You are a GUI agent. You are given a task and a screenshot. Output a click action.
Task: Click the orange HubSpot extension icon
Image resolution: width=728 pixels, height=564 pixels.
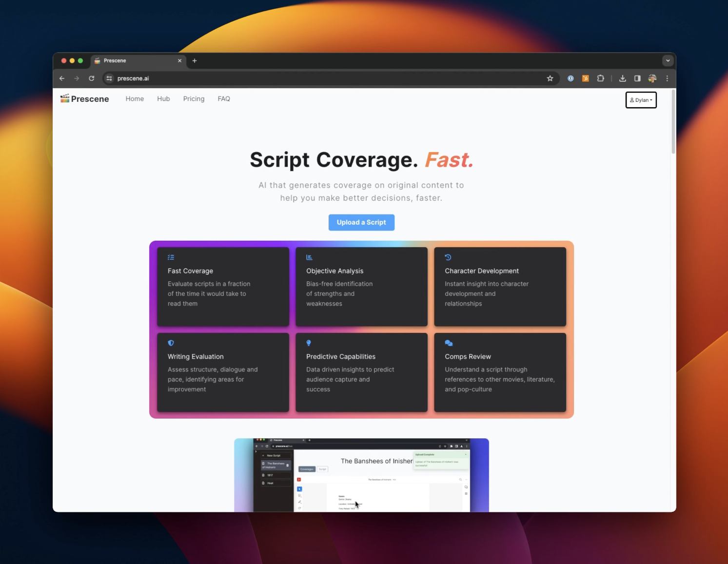click(585, 78)
